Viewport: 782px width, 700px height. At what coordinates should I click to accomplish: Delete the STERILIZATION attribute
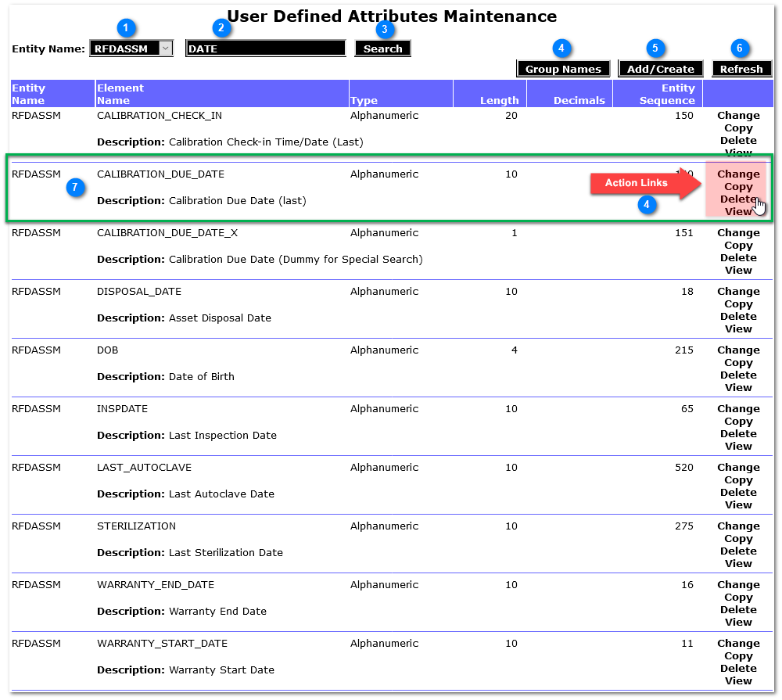[738, 551]
